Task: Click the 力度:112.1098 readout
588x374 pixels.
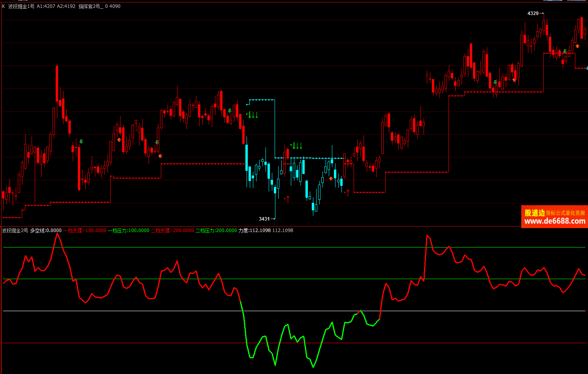Action: coord(254,230)
